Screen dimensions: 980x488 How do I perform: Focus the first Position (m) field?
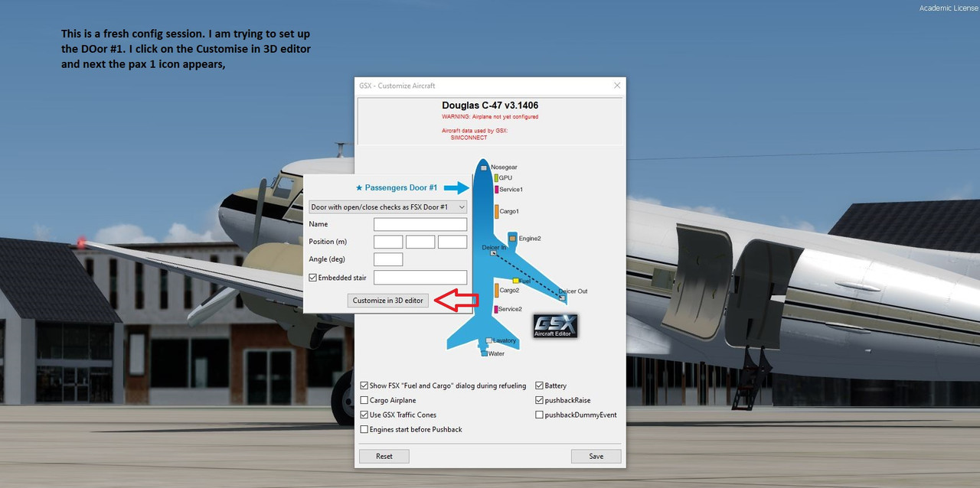click(388, 242)
